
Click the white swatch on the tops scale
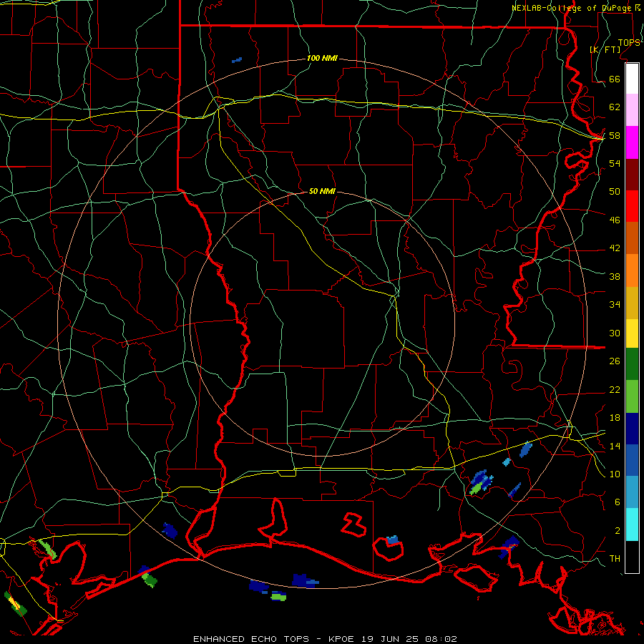point(632,79)
